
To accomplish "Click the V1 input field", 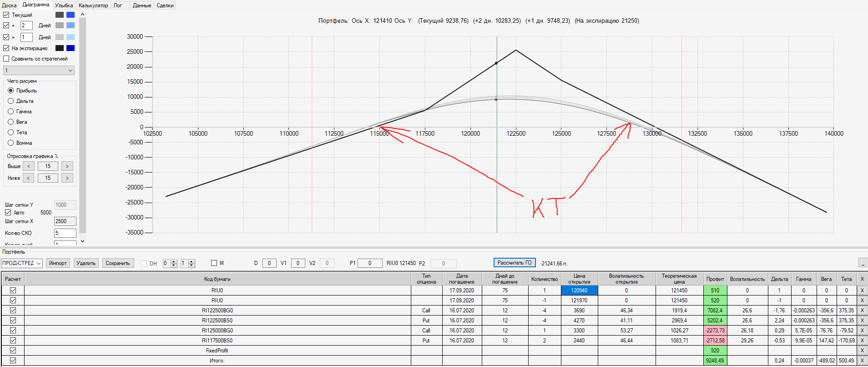I will [x=298, y=263].
